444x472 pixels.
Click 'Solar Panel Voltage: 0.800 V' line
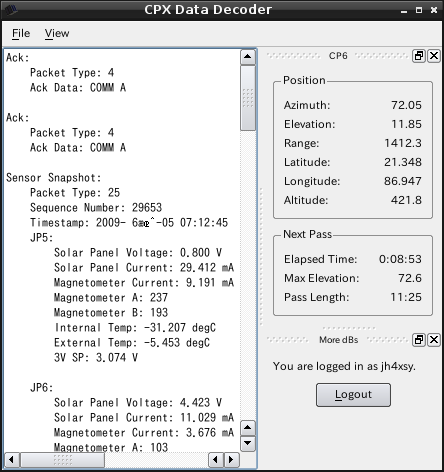point(138,253)
